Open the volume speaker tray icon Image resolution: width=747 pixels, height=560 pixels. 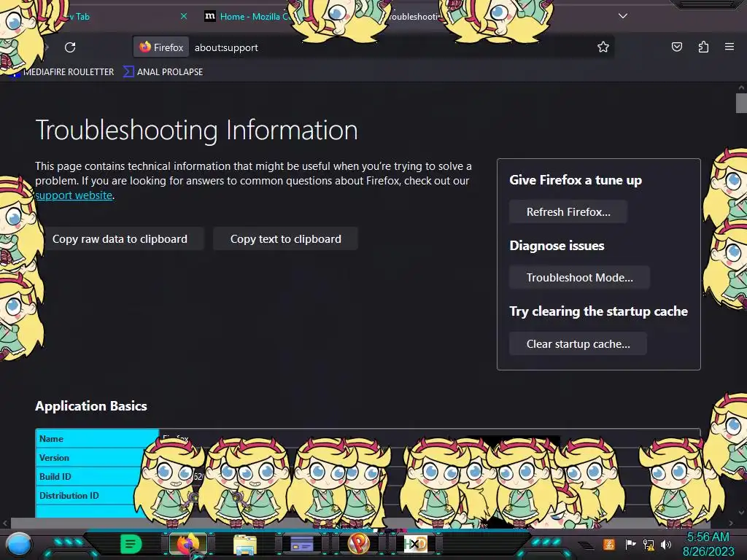click(665, 544)
